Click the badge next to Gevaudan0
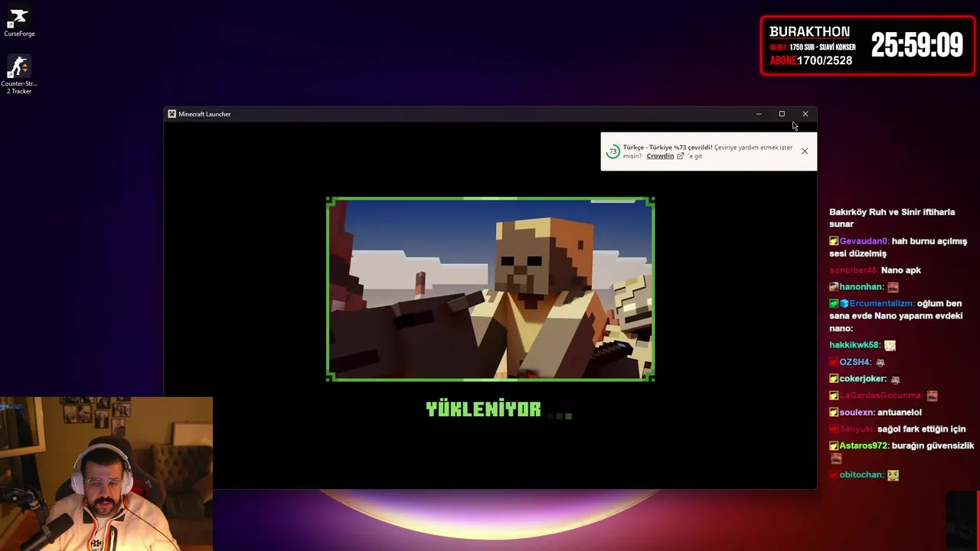The image size is (980, 551). point(834,241)
